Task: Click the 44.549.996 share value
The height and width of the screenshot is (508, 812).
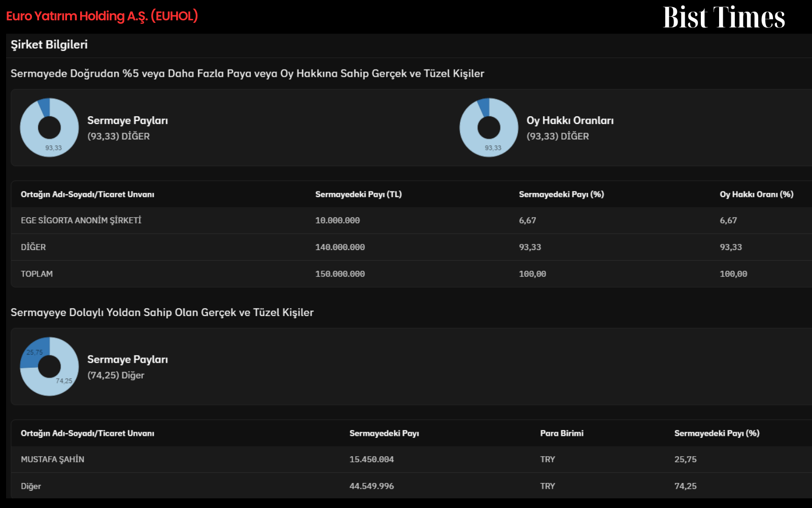Action: [x=371, y=486]
